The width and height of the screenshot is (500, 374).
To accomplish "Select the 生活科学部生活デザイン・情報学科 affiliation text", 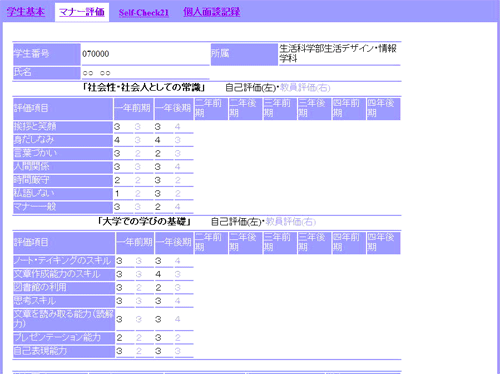I will (338, 53).
